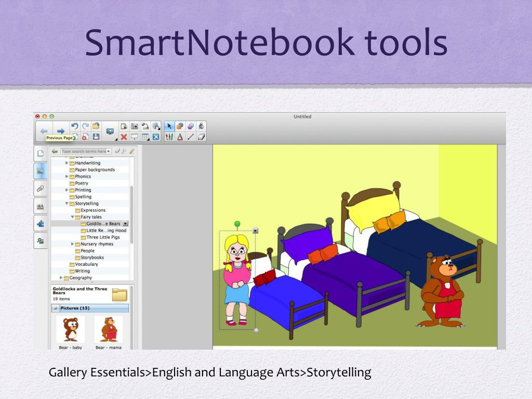Open the Gallery side tab
This screenshot has width=532, height=399.
click(41, 170)
